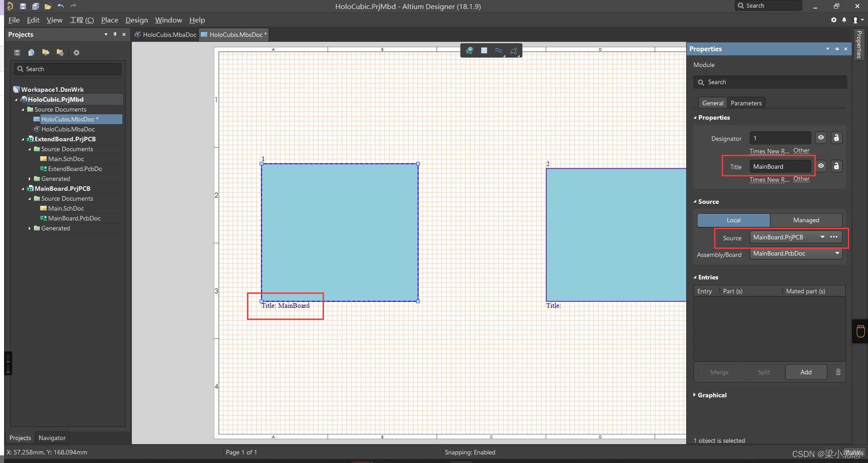Toggle the lock icon beside Title
The image size is (868, 463).
[836, 166]
